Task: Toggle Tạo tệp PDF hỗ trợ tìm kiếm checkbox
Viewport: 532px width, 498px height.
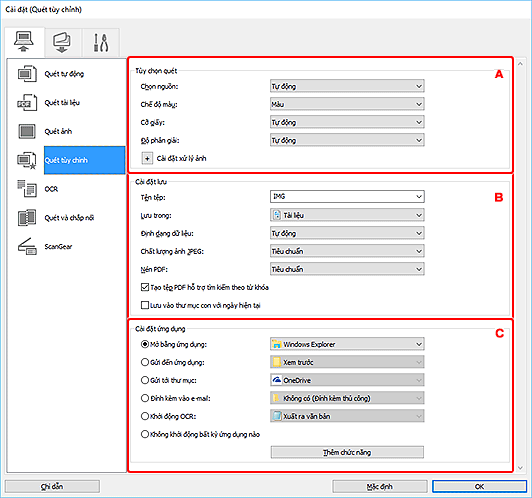Action: 145,287
